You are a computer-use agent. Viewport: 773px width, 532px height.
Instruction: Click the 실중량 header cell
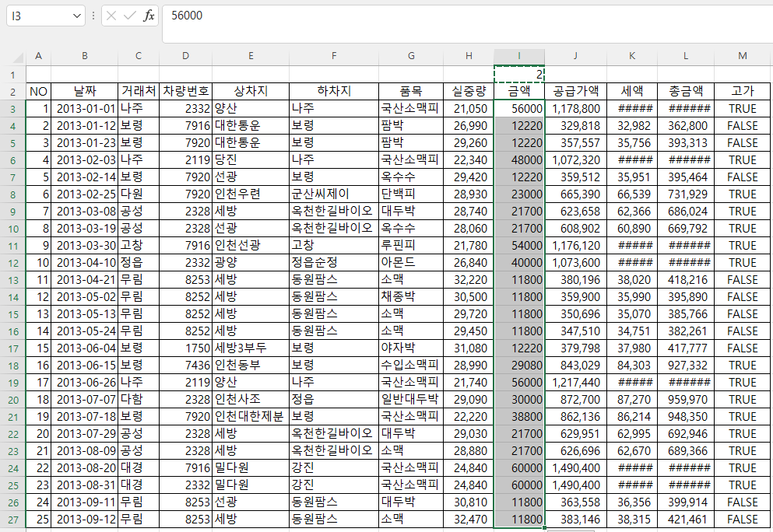[469, 91]
